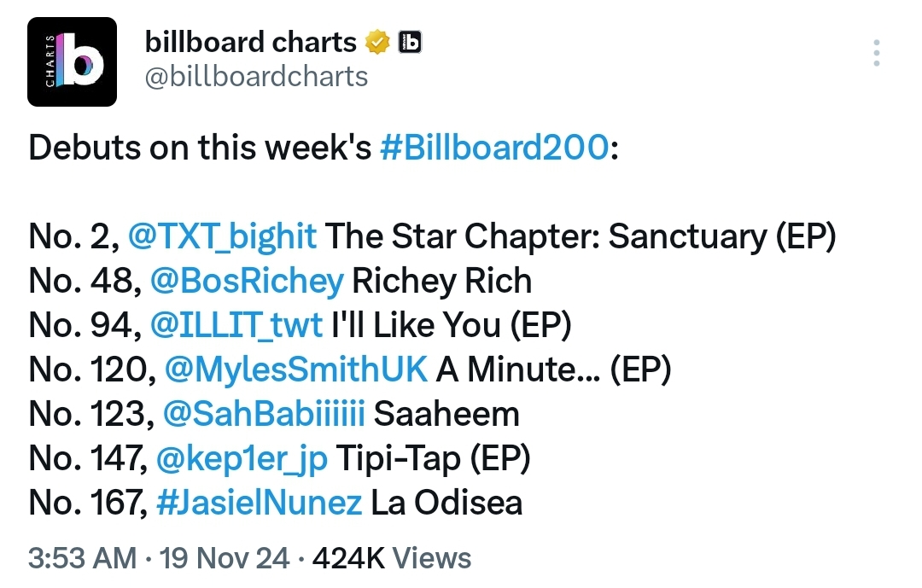The height and width of the screenshot is (588, 922).
Task: Click the "Debuts on this week's" text
Action: (x=200, y=147)
